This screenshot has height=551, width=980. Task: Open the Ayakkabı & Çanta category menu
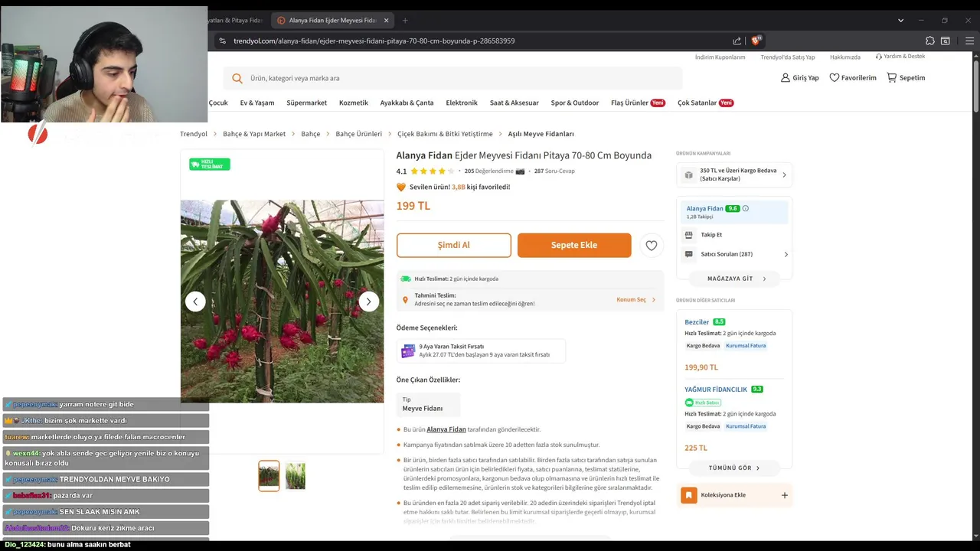click(407, 103)
